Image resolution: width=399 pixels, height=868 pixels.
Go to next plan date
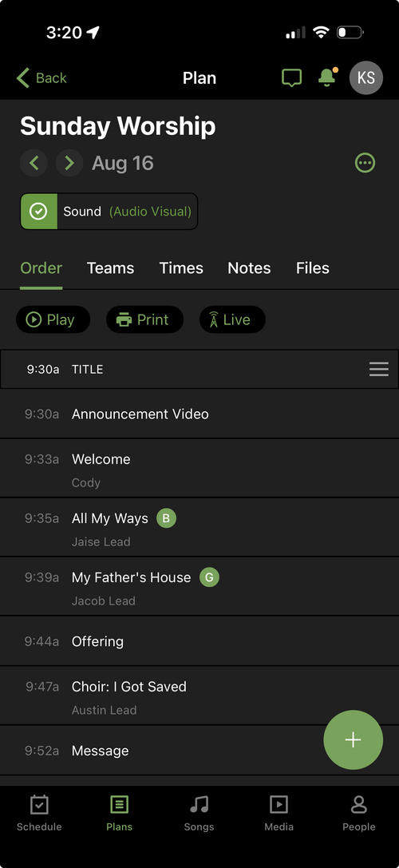click(69, 163)
